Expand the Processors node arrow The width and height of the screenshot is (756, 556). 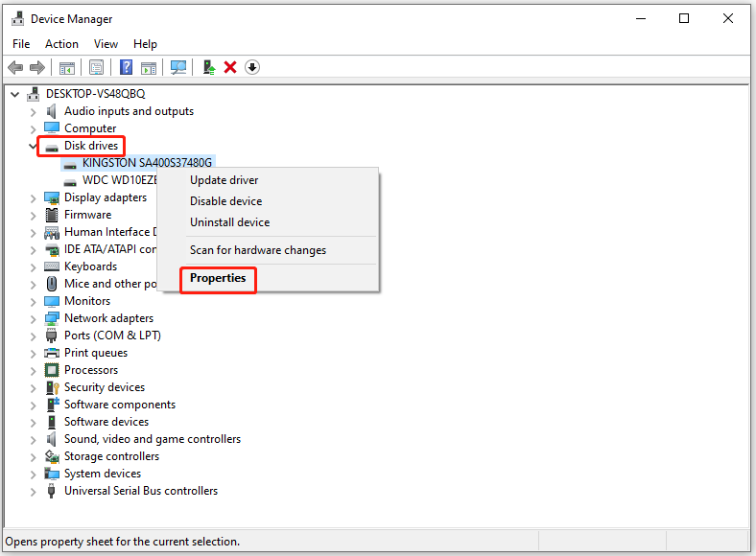point(34,370)
